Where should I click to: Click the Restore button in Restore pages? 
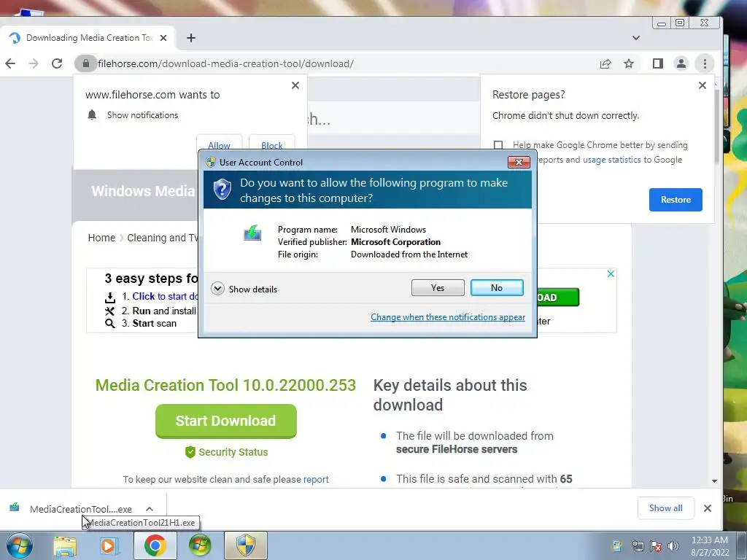pos(676,200)
